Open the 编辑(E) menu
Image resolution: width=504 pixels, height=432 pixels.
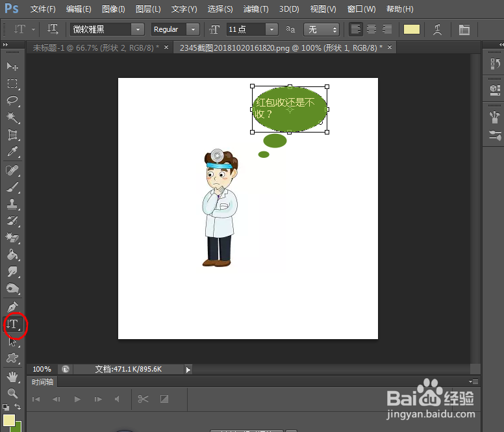point(79,9)
